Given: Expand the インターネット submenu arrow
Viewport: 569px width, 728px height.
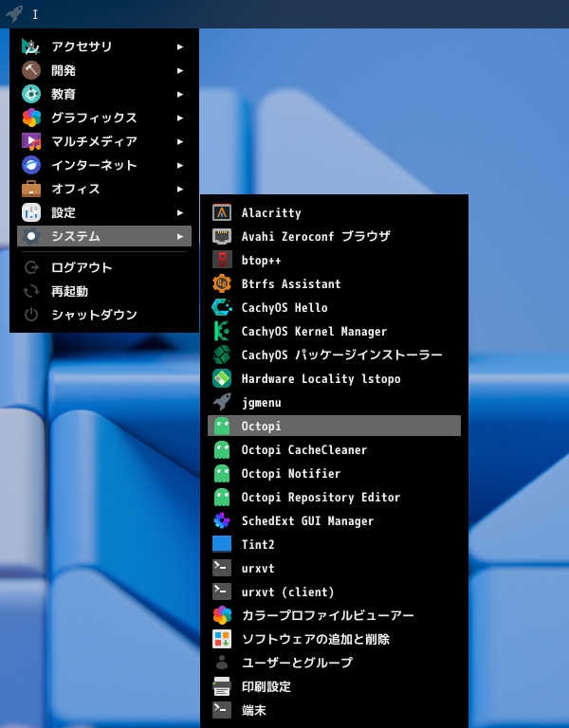Looking at the screenshot, I should tap(180, 165).
